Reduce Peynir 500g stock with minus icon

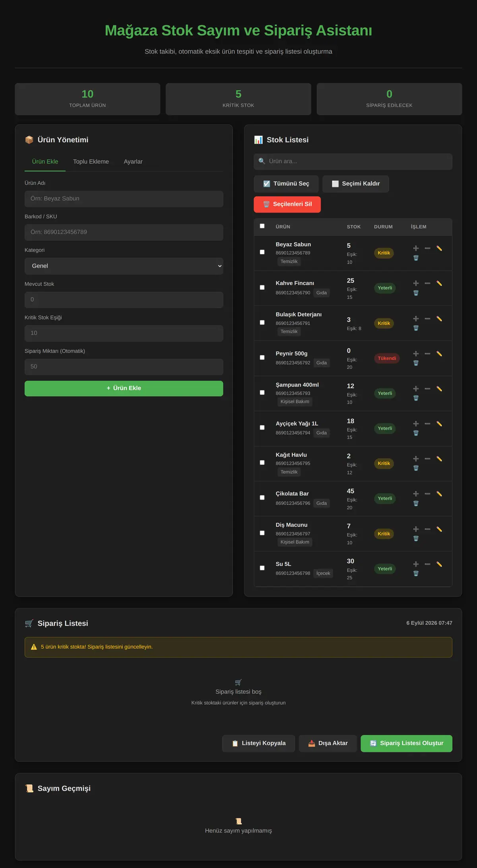(427, 354)
